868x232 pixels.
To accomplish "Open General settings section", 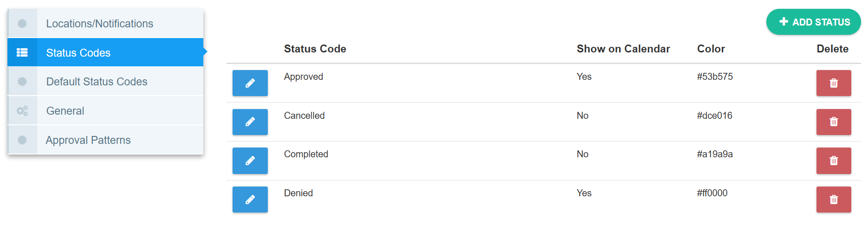I will point(65,111).
